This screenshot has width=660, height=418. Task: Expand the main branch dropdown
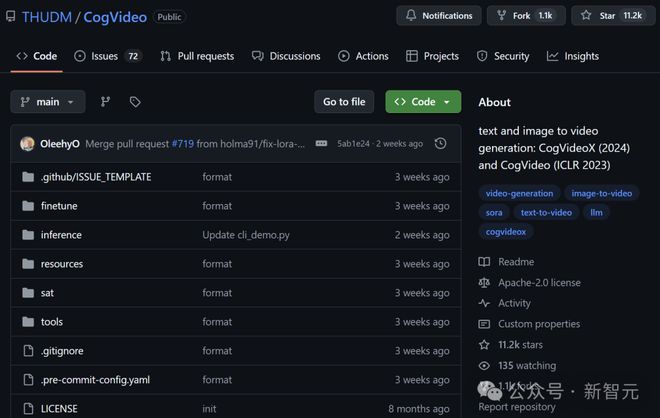tap(47, 102)
